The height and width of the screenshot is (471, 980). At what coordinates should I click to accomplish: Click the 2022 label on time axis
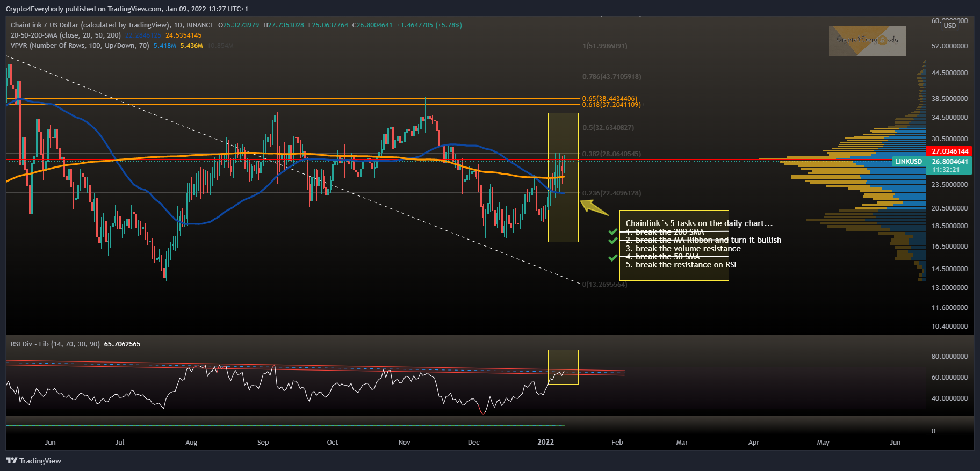click(545, 443)
